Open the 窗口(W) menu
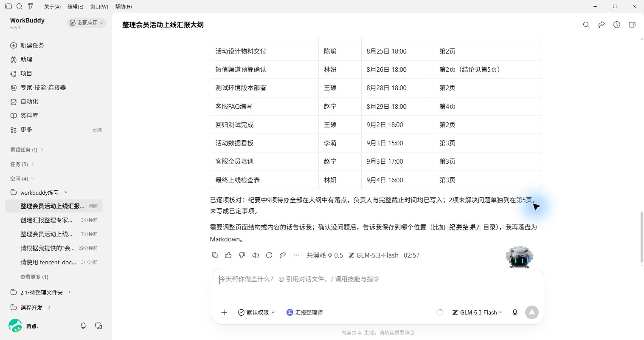This screenshot has width=644, height=340. click(99, 6)
